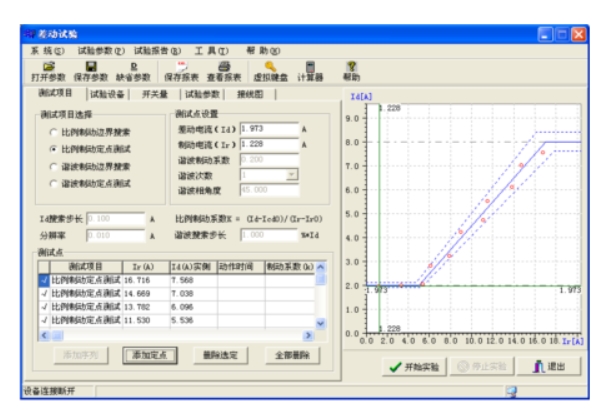Load defaults with the 缺省参数 icon

(134, 69)
